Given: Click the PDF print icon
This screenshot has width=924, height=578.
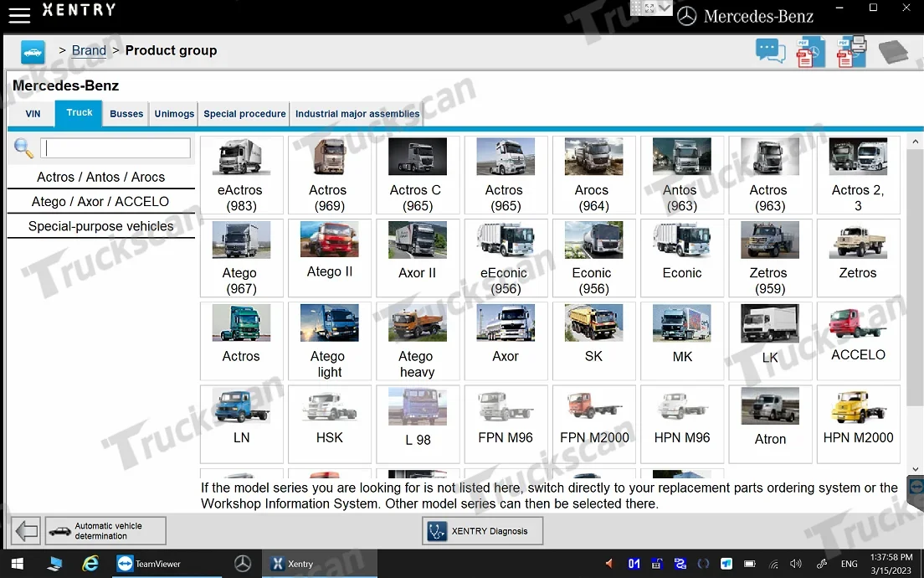Looking at the screenshot, I should pos(851,51).
